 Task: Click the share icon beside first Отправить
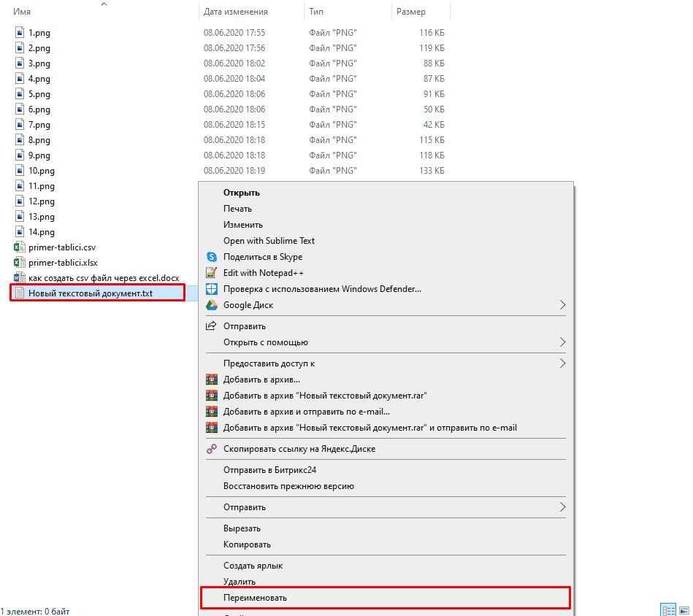(212, 326)
